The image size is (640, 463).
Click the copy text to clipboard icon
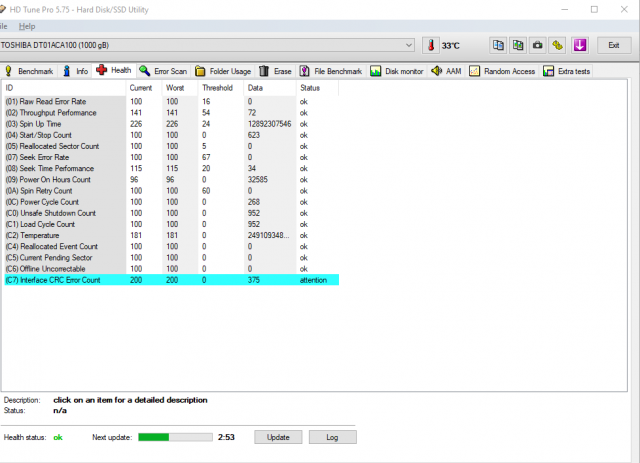tap(498, 45)
